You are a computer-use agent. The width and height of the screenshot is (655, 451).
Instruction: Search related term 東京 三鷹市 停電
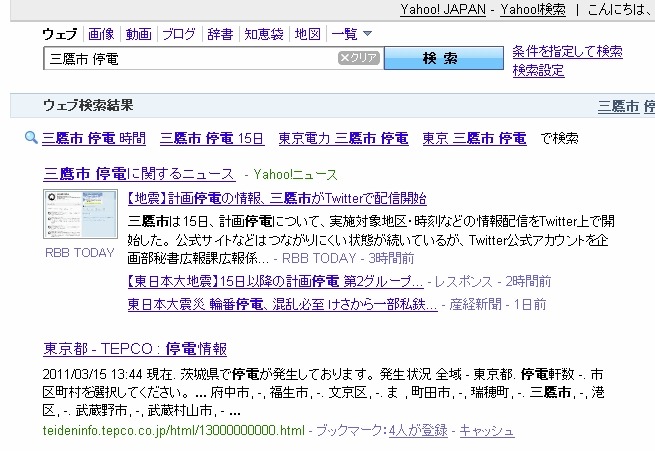coord(474,138)
